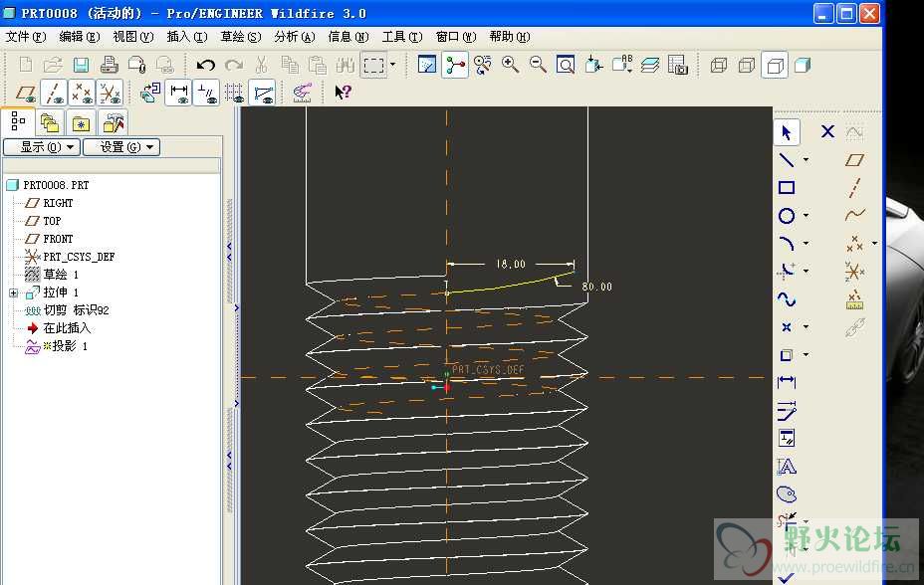
Task: Switch to the folder browser tab
Action: pos(50,123)
